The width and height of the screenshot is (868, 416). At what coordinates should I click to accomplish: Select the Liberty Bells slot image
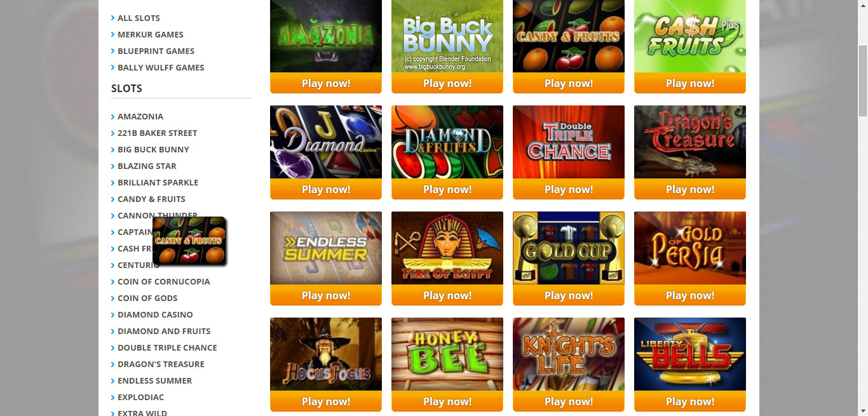click(690, 354)
